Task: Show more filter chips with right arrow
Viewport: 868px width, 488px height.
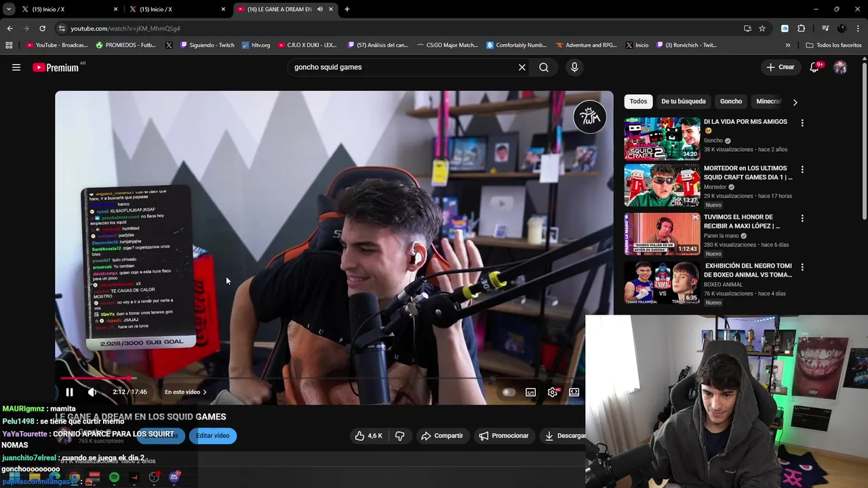Action: [x=795, y=102]
